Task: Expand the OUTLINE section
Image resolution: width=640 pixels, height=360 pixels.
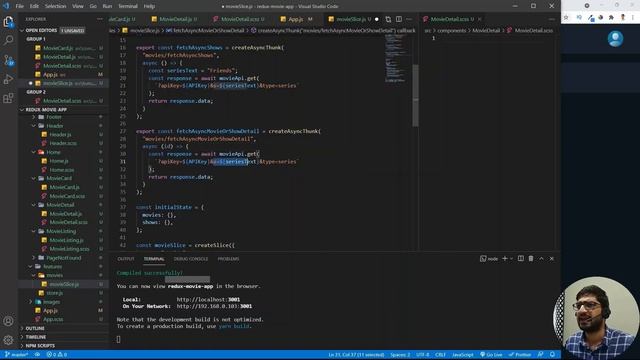Action: pyautogui.click(x=35, y=328)
